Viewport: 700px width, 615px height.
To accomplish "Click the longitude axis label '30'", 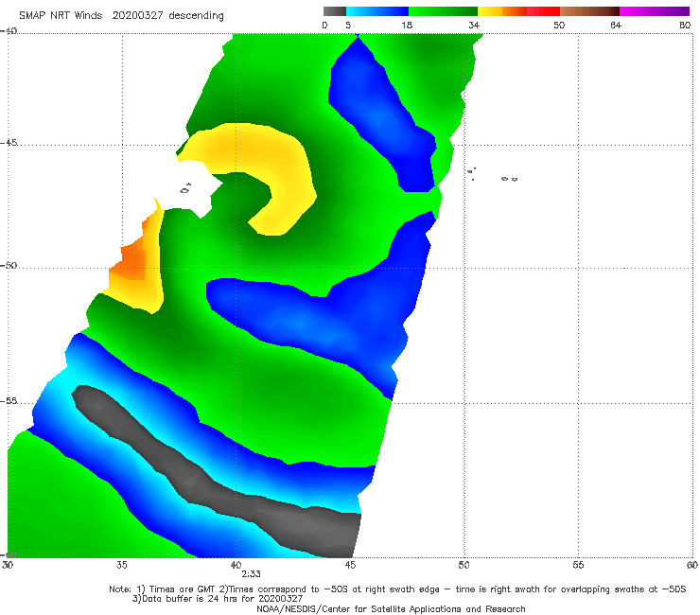I will (8, 565).
